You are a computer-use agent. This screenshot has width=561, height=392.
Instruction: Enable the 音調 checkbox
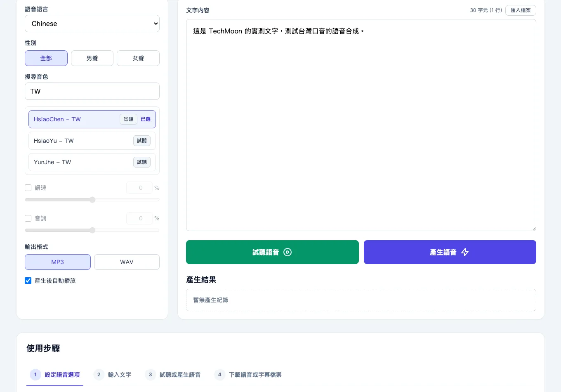[28, 218]
